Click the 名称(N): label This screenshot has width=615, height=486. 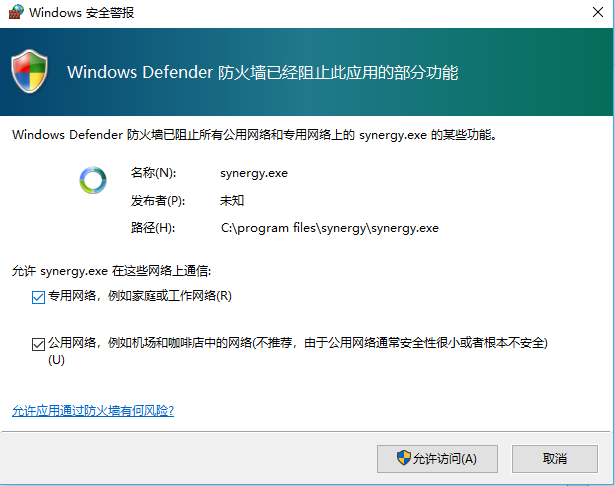(153, 173)
